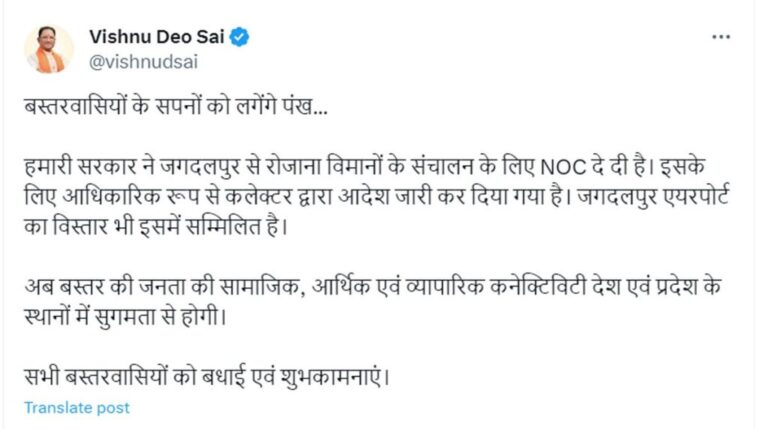Click Vishnu Deo Sai's profile avatar

coord(49,48)
